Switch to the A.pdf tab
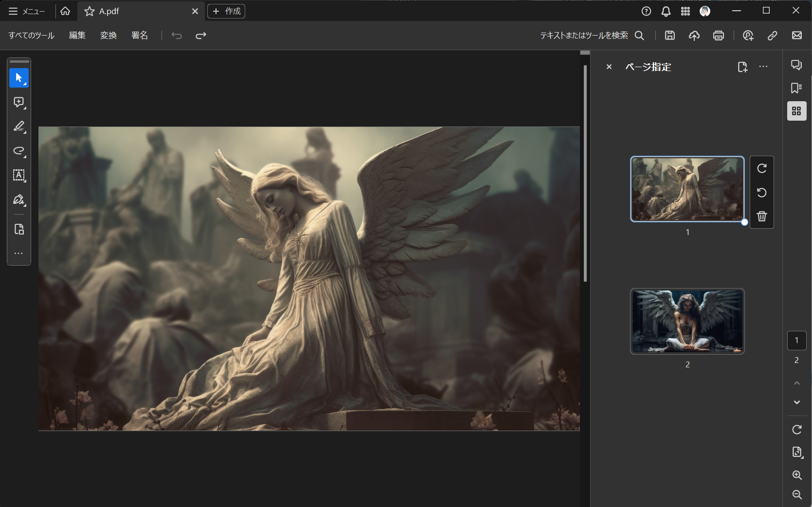This screenshot has width=812, height=507. point(109,11)
